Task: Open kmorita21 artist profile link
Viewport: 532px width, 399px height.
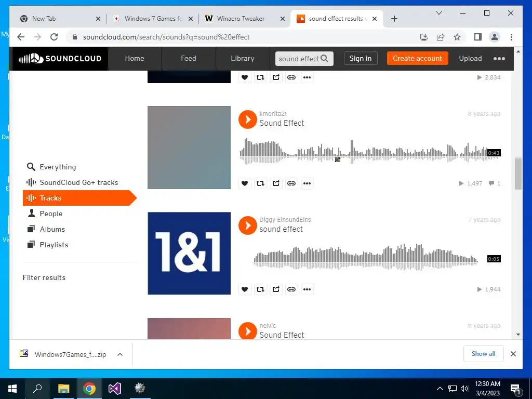Action: coord(273,114)
